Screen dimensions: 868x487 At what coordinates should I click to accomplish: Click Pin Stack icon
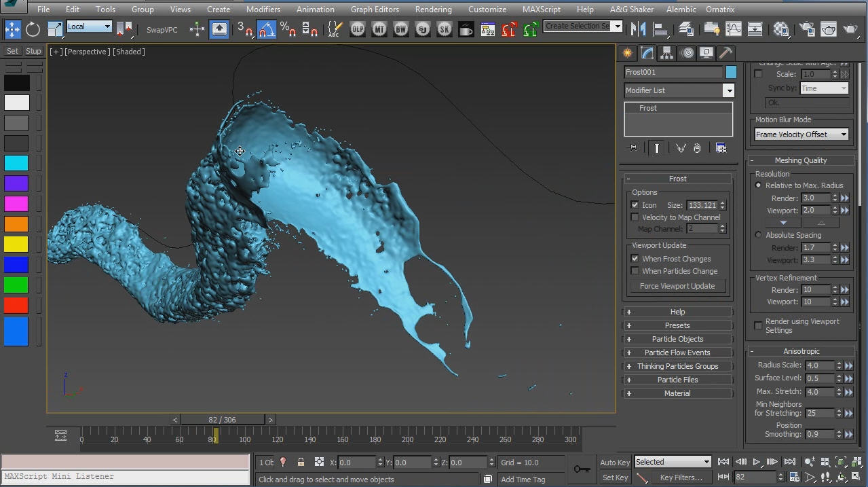click(633, 148)
